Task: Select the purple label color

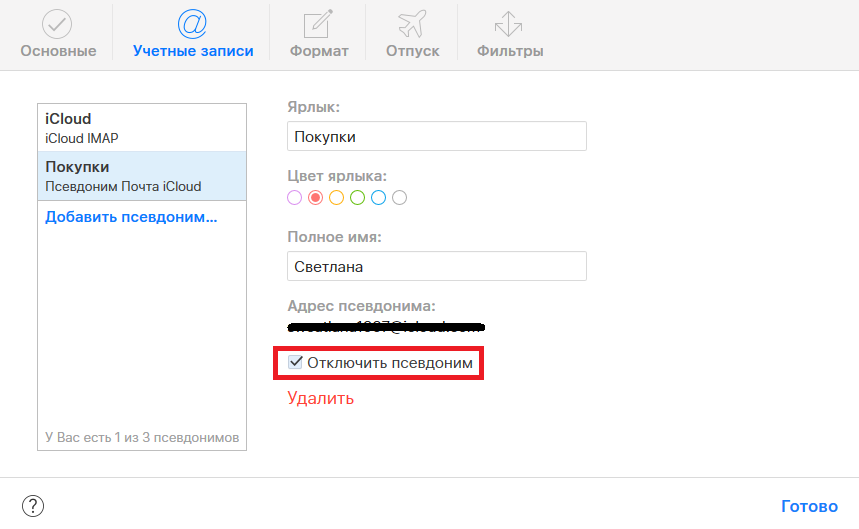Action: click(x=294, y=198)
